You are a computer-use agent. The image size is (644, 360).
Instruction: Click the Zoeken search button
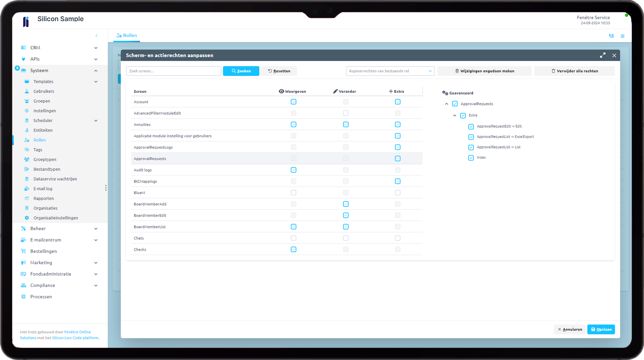point(241,71)
